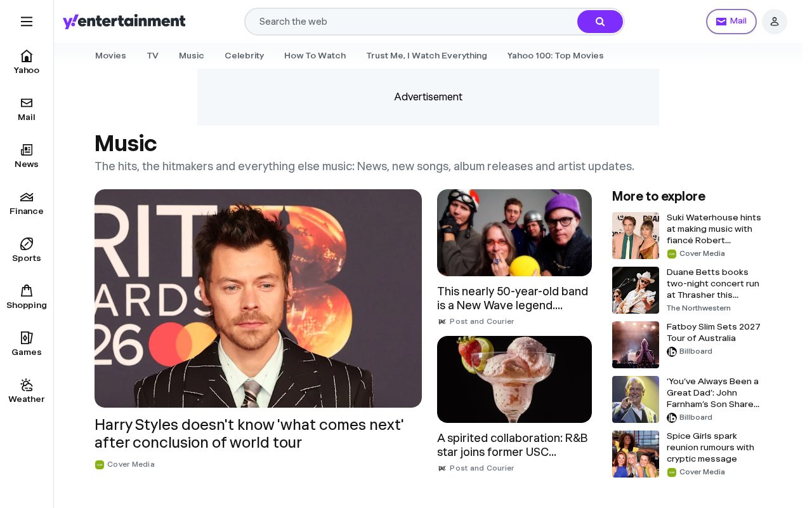Click the Spice Girls thumbnail image

(x=636, y=454)
